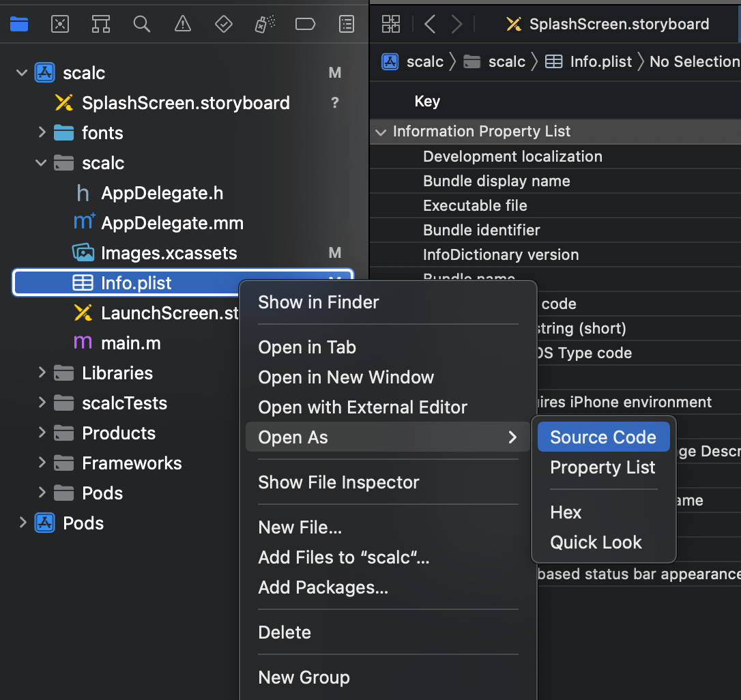Click the Key column header
Viewport: 741px width, 700px height.
(x=427, y=101)
